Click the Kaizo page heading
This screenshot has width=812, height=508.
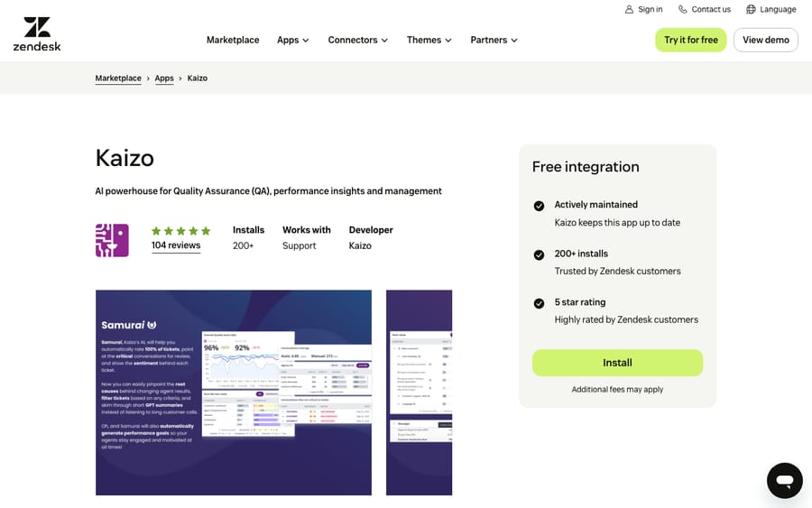coord(125,158)
